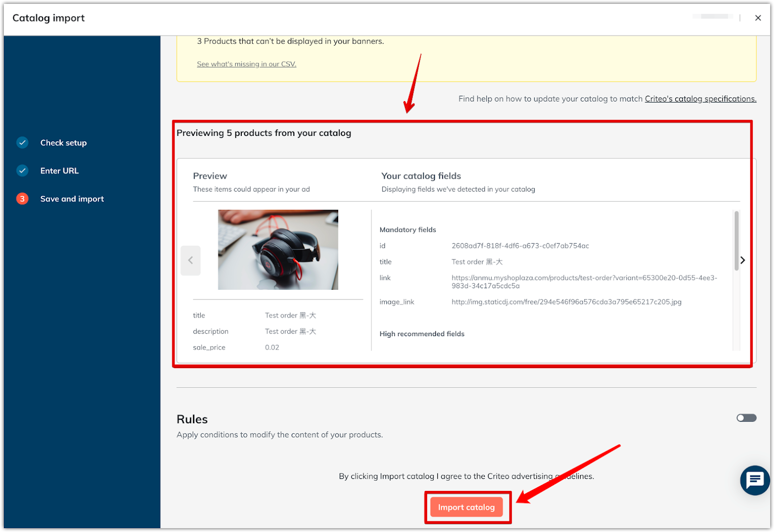The image size is (774, 532).
Task: Click the Apply conditions description text
Action: [280, 435]
